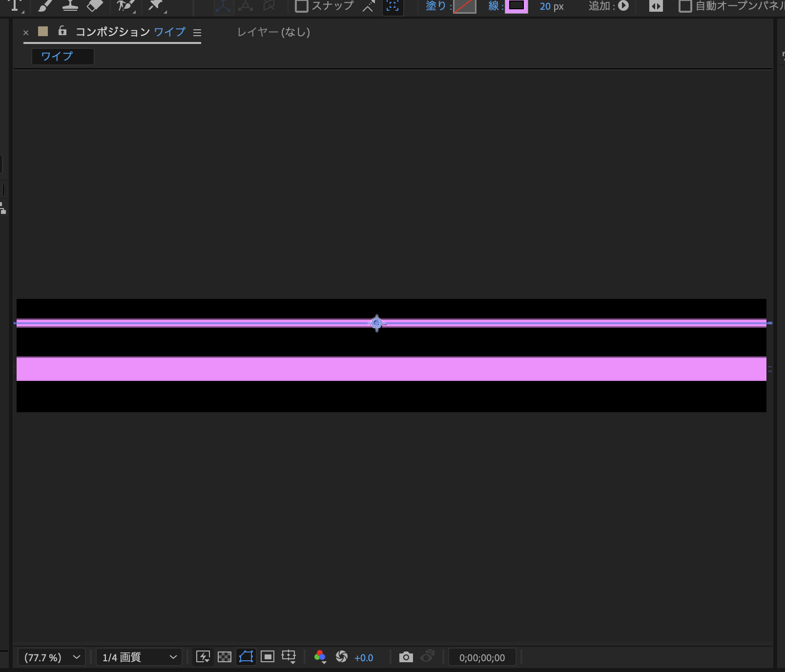Open the Fast Previews options dropdown
Image resolution: width=785 pixels, height=672 pixels.
click(204, 657)
